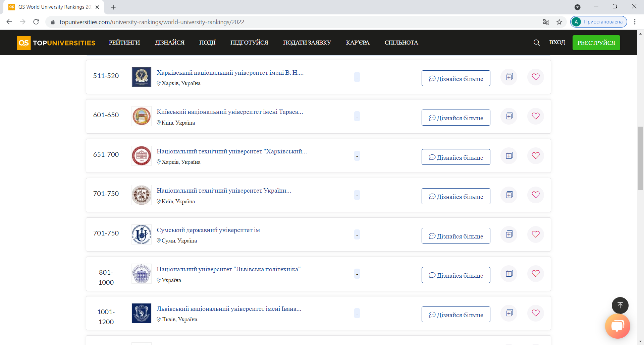Open the КАР'ЄРА menu
This screenshot has height=345, width=644.
click(x=358, y=43)
